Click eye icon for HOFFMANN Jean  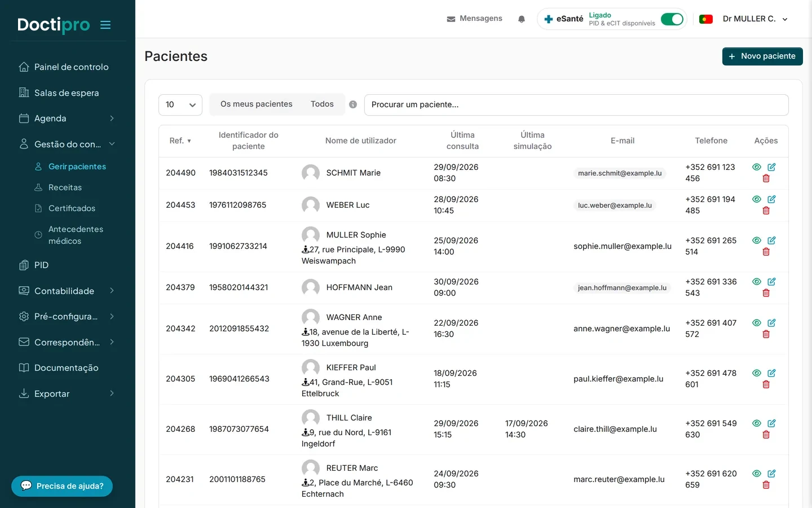[x=757, y=282]
